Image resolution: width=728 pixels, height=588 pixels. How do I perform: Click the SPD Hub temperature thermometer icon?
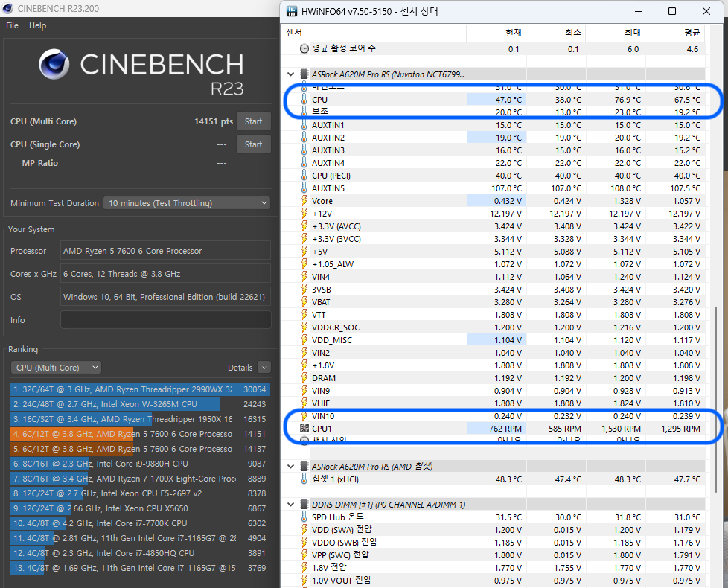pos(304,517)
